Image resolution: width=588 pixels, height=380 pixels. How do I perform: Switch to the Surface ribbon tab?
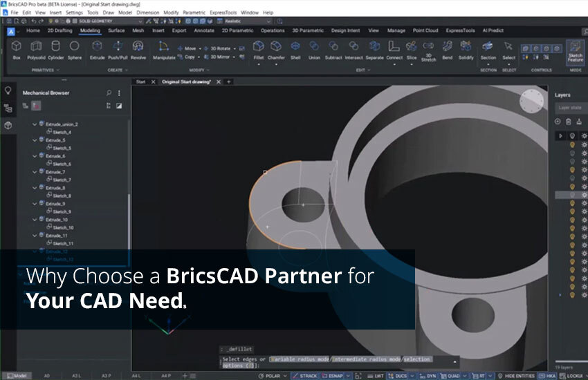(x=116, y=30)
